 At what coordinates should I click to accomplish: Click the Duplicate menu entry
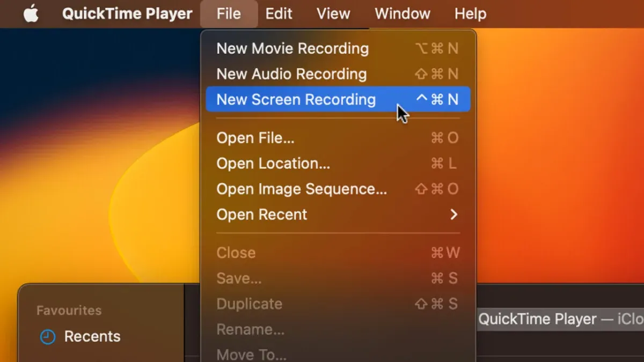point(338,304)
